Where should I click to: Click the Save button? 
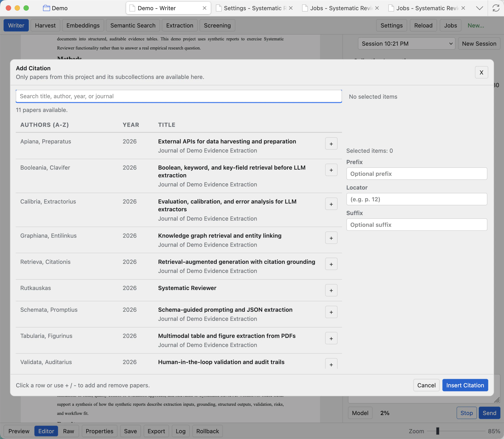(130, 431)
